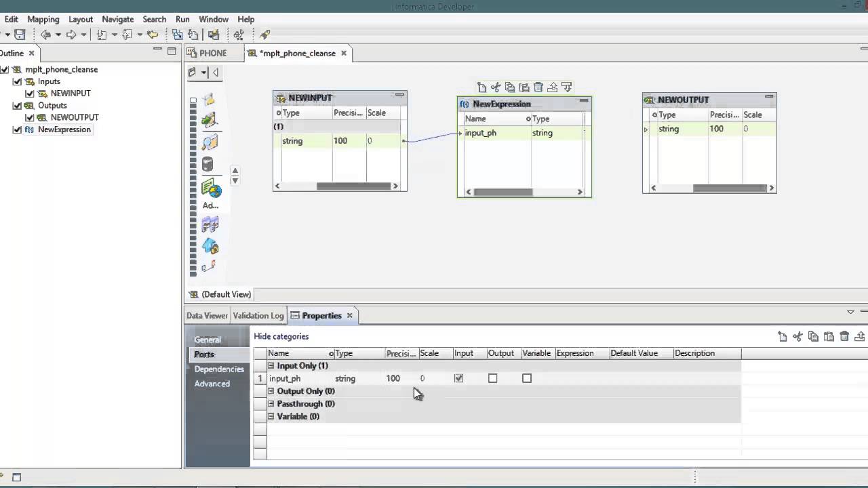Collapse the Passthrough (0) group

coord(271,404)
